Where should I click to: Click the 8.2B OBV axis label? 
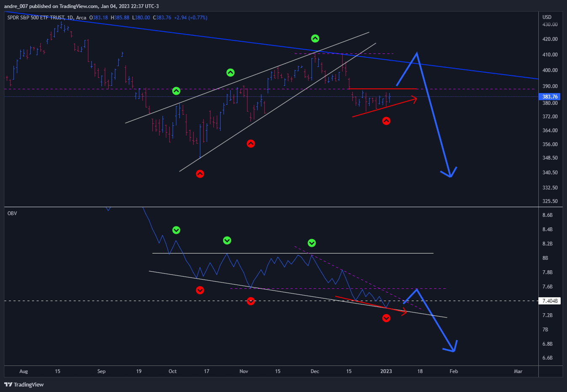547,244
